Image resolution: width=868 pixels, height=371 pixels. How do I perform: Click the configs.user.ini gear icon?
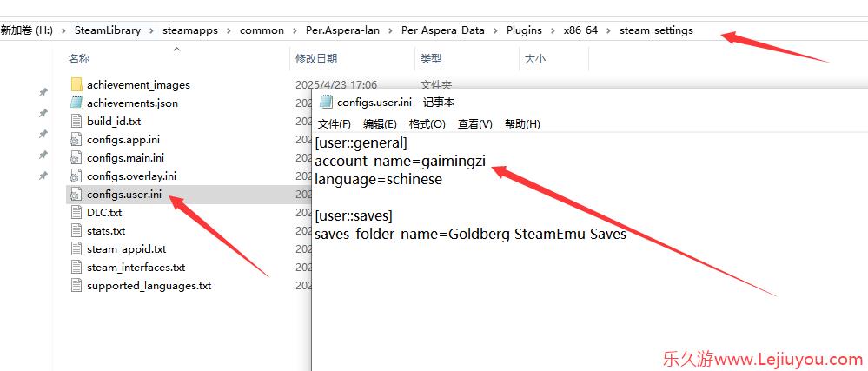coord(76,195)
